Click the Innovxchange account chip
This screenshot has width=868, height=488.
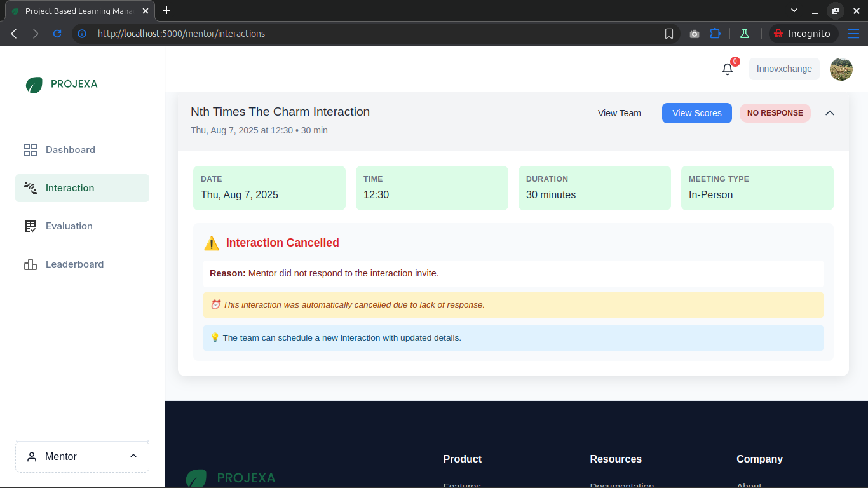coord(783,69)
